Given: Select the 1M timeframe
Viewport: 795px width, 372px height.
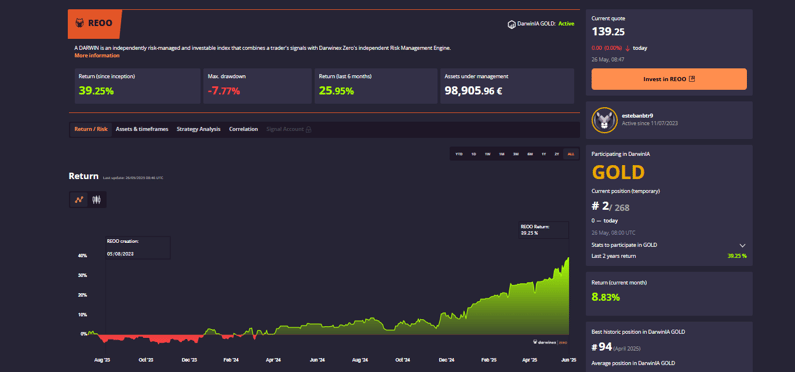Looking at the screenshot, I should [501, 154].
